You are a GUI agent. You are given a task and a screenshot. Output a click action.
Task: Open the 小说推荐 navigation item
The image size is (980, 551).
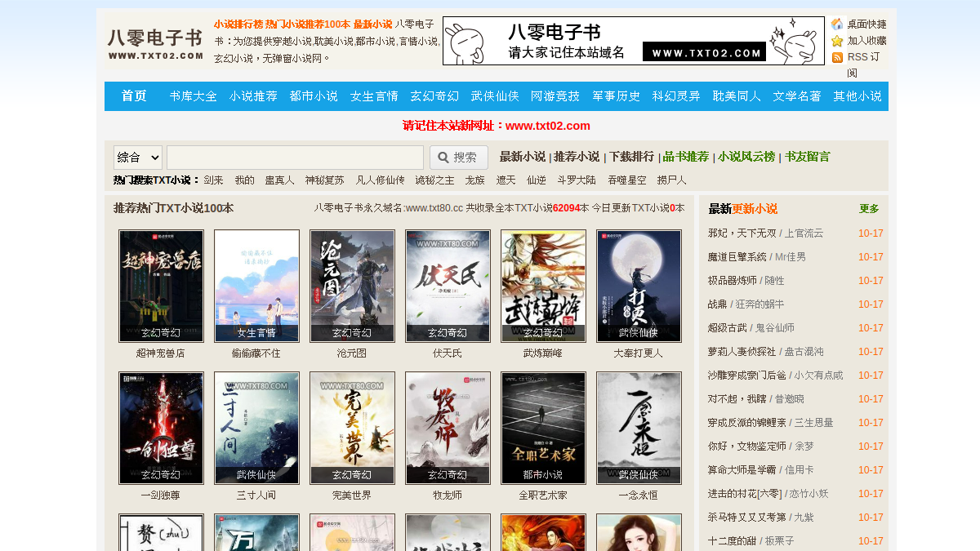(254, 96)
